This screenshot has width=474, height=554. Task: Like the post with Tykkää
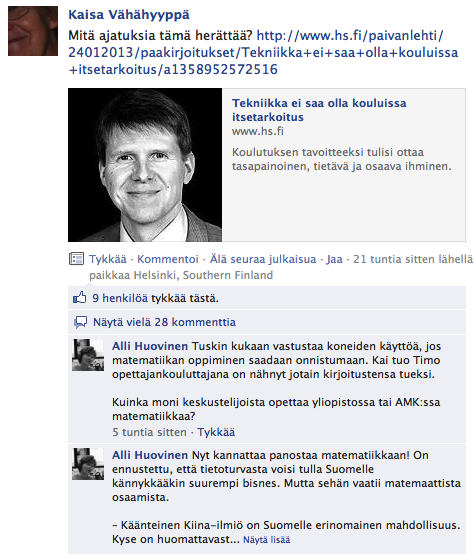(x=108, y=259)
